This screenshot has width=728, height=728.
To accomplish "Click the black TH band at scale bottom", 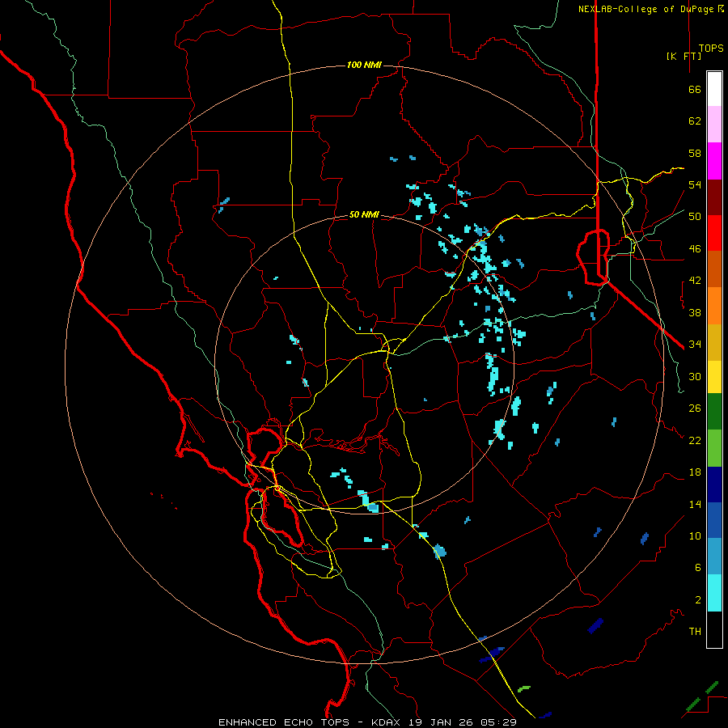I will pos(714,629).
